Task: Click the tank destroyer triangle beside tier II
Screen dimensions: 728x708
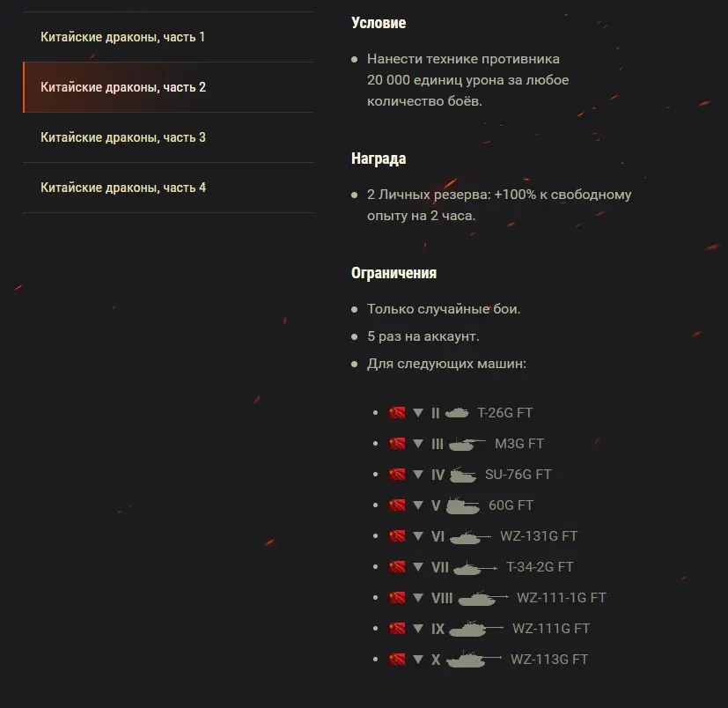Action: pyautogui.click(x=418, y=412)
